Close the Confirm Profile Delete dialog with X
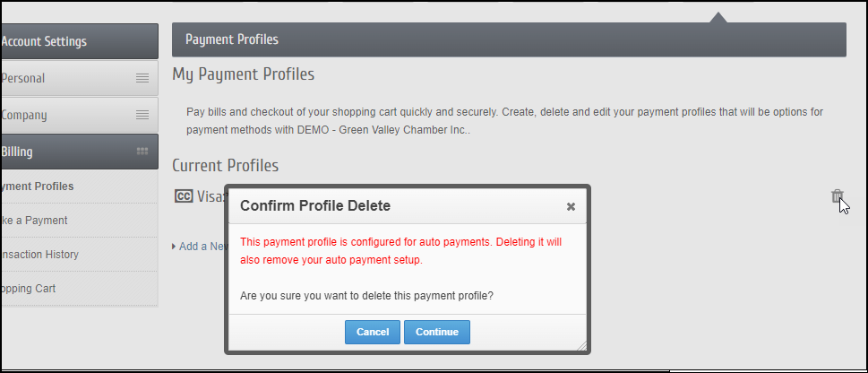 click(571, 206)
